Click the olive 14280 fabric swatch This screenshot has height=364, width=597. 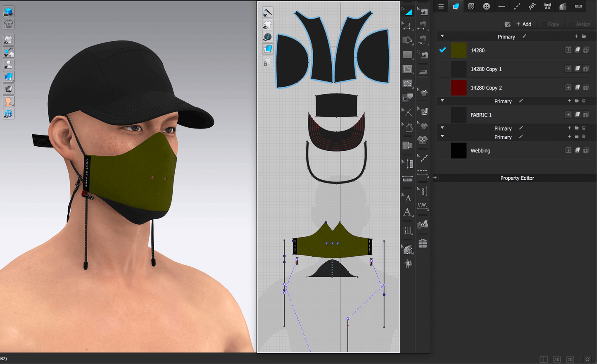458,50
